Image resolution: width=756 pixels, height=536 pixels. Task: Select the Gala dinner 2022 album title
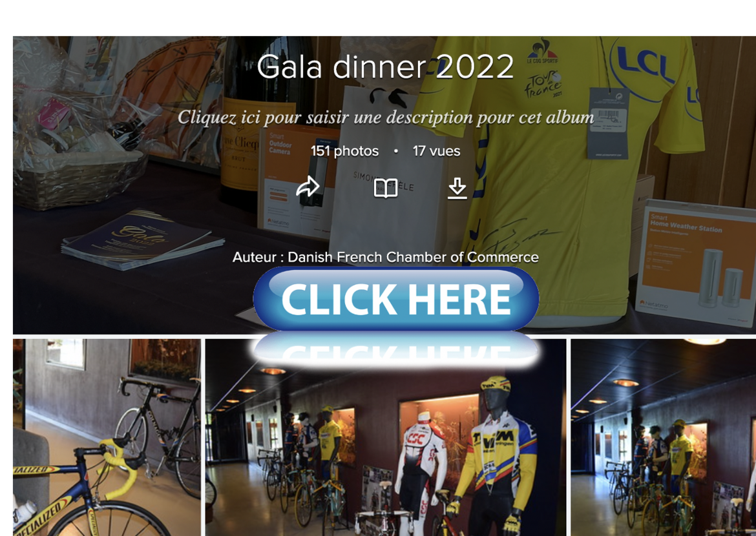(385, 67)
